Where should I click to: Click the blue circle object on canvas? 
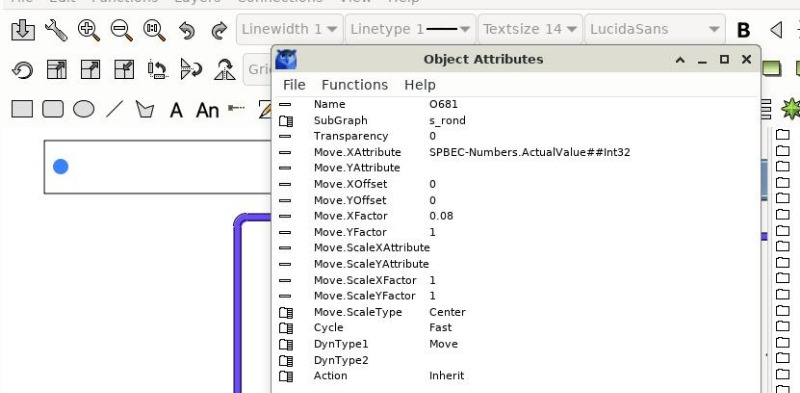point(61,166)
